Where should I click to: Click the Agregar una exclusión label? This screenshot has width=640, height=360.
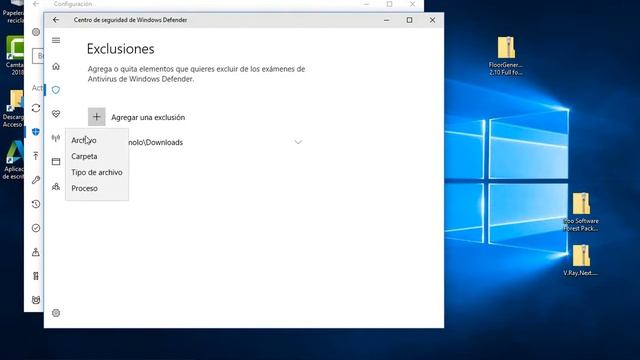pyautogui.click(x=148, y=118)
